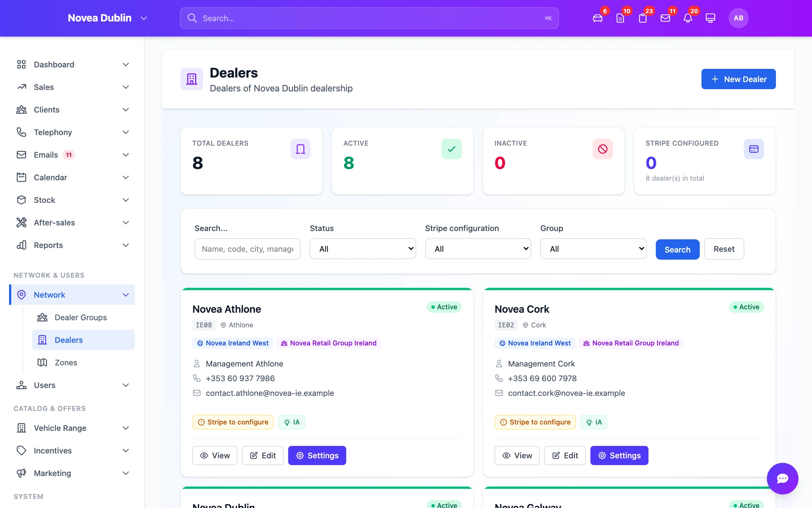The width and height of the screenshot is (812, 508).
Task: Click the Stripe Configured card icon
Action: (754, 149)
